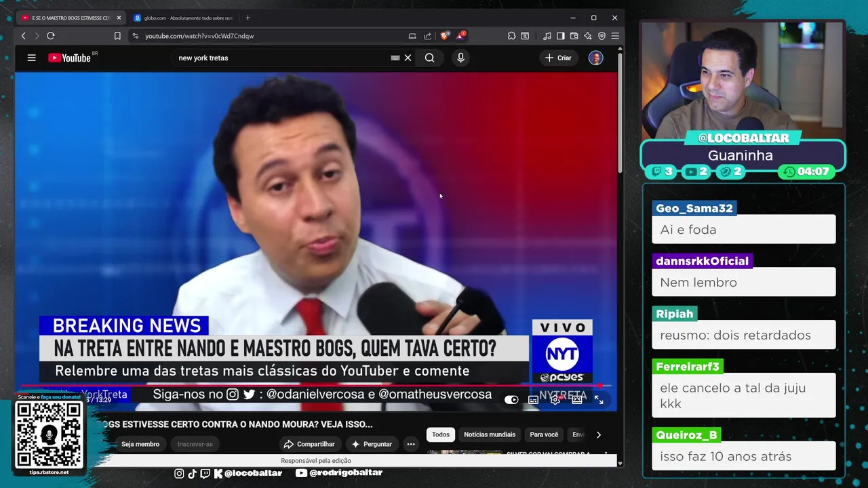Switch to the globo.com browser tab

point(183,18)
